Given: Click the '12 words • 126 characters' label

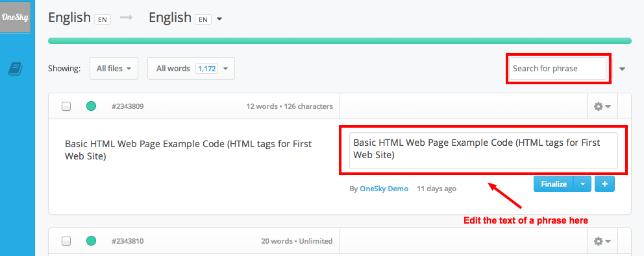Looking at the screenshot, I should pyautogui.click(x=290, y=106).
